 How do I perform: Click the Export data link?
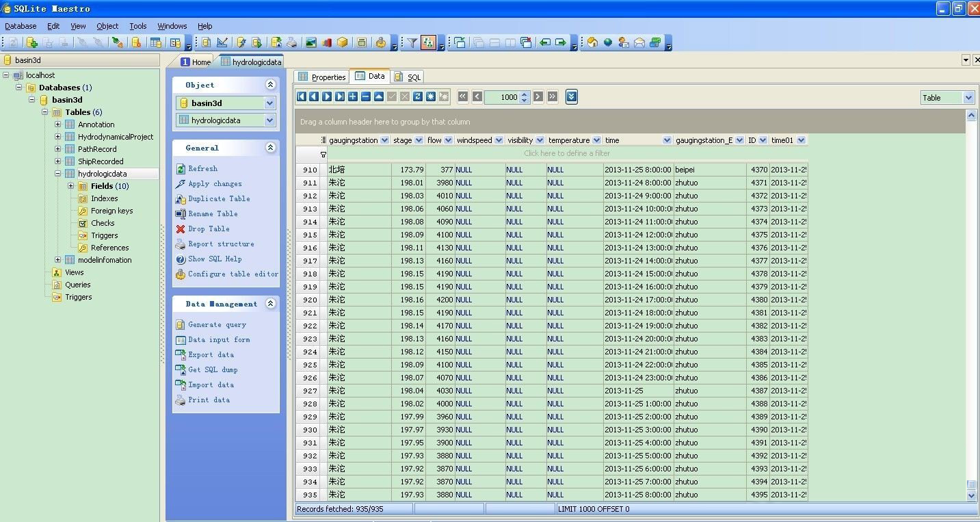pos(211,355)
